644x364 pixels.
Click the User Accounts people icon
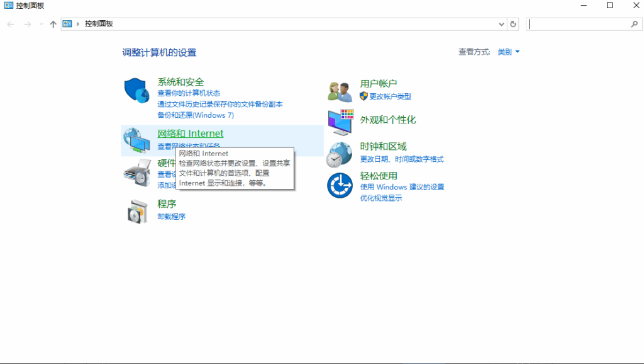[340, 91]
